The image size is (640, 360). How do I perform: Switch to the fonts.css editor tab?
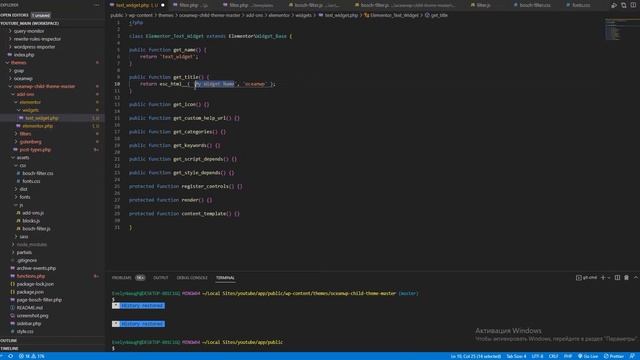581,5
